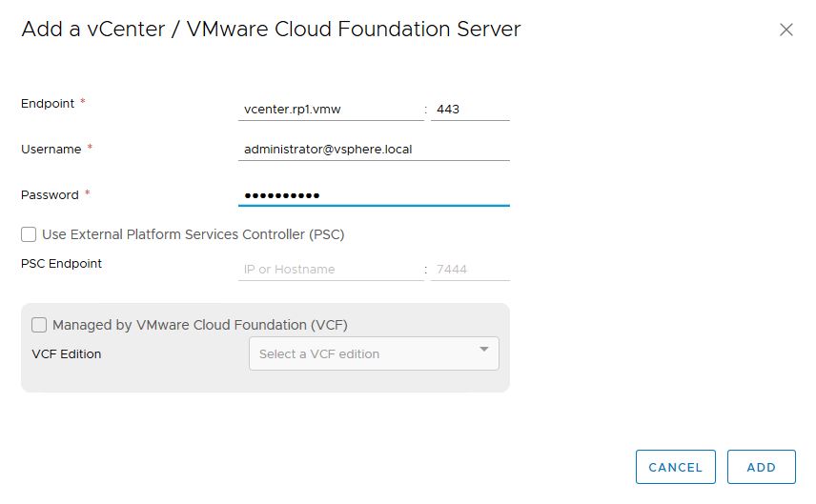816x504 pixels.
Task: Click the Managed by VMware Cloud Foundation label text
Action: click(x=206, y=325)
